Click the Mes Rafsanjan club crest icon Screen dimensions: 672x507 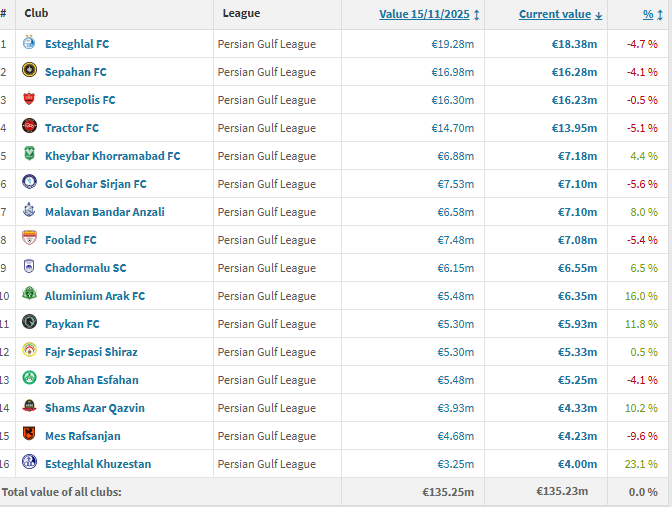pos(29,436)
